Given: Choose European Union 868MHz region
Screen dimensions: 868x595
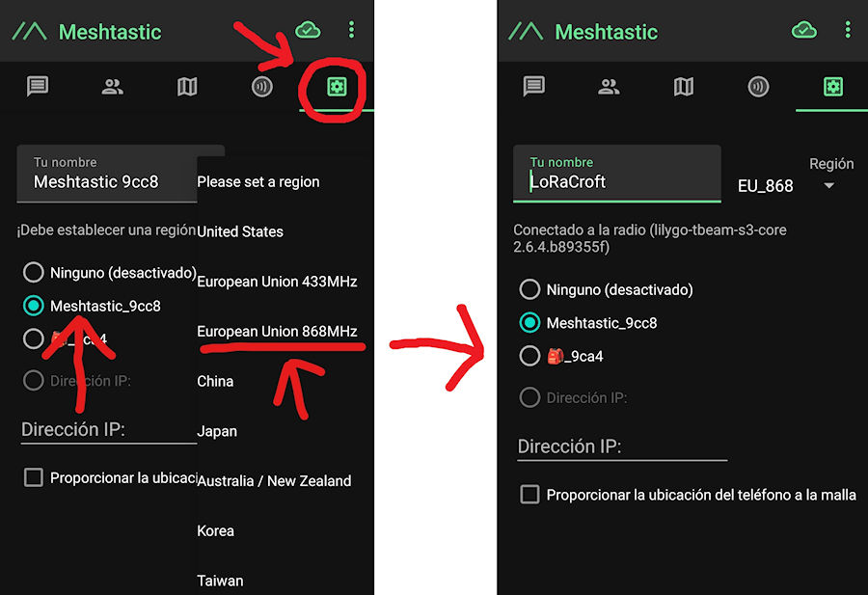Looking at the screenshot, I should pyautogui.click(x=277, y=331).
